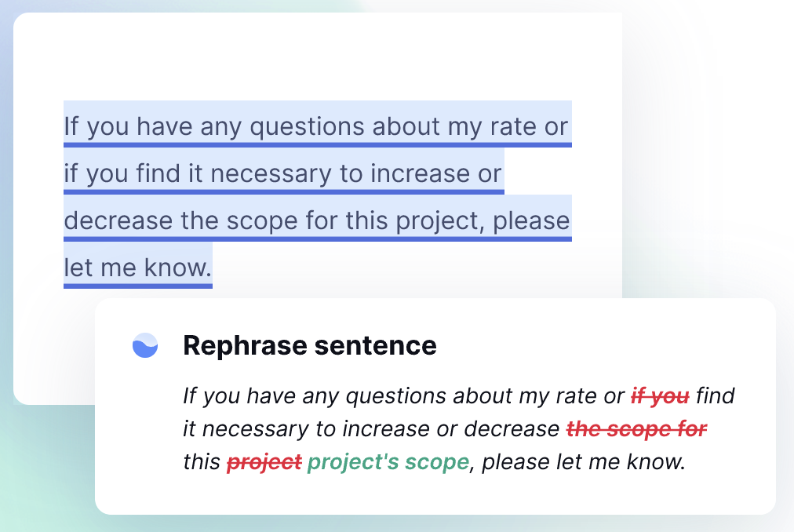This screenshot has height=532, width=794.
Task: Click the struck-through 'if you' deletion
Action: (x=660, y=395)
